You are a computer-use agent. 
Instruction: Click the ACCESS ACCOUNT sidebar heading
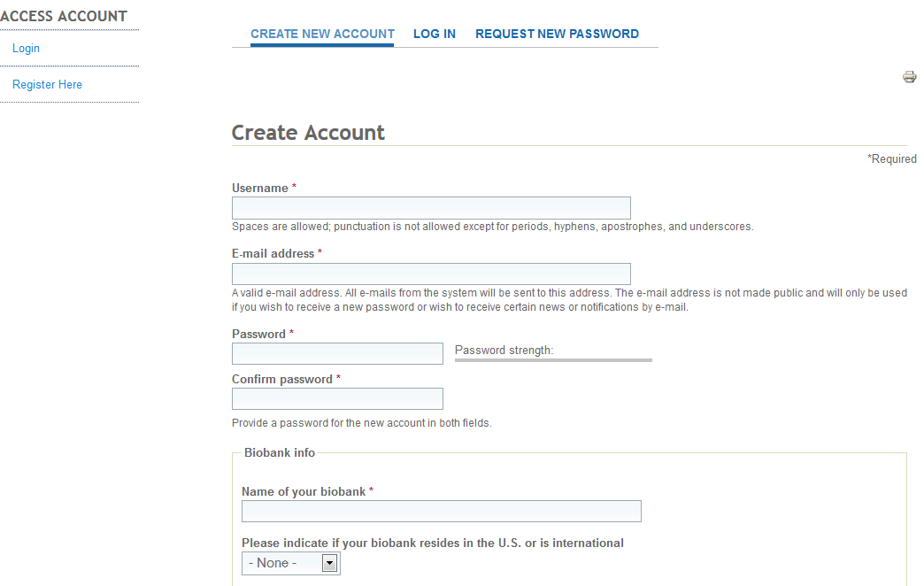[x=64, y=16]
